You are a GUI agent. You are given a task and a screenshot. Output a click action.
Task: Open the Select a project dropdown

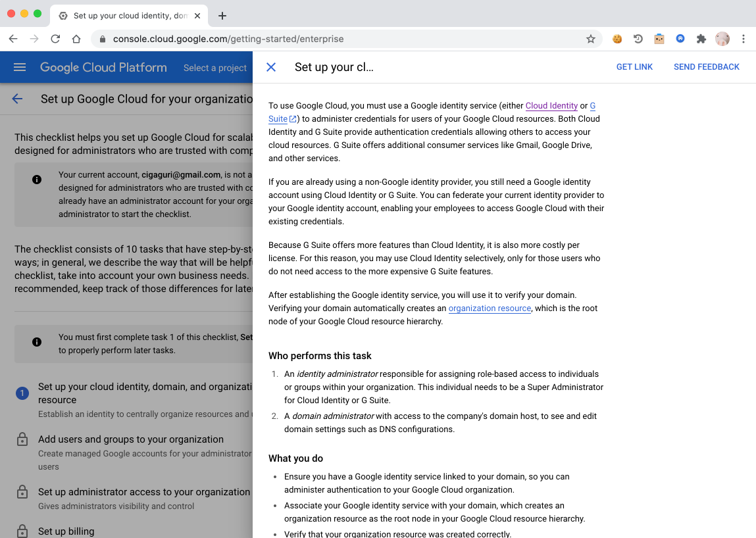[x=215, y=68]
